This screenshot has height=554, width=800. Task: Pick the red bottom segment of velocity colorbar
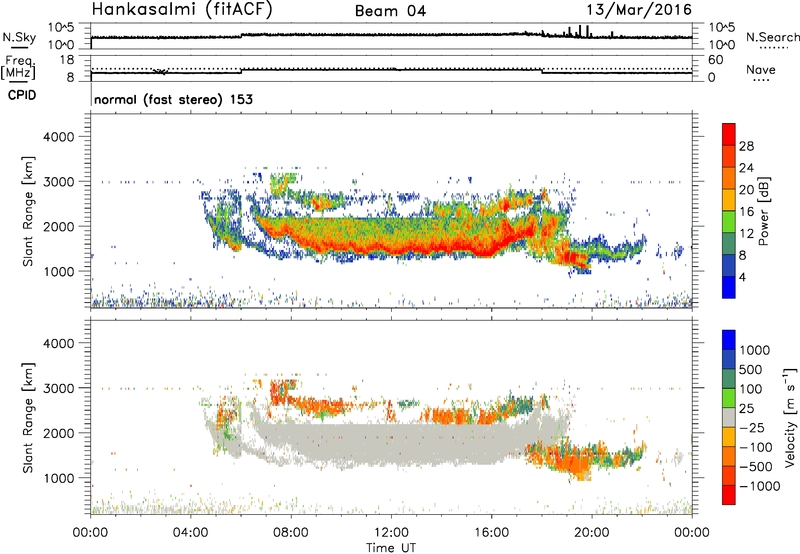pyautogui.click(x=729, y=495)
